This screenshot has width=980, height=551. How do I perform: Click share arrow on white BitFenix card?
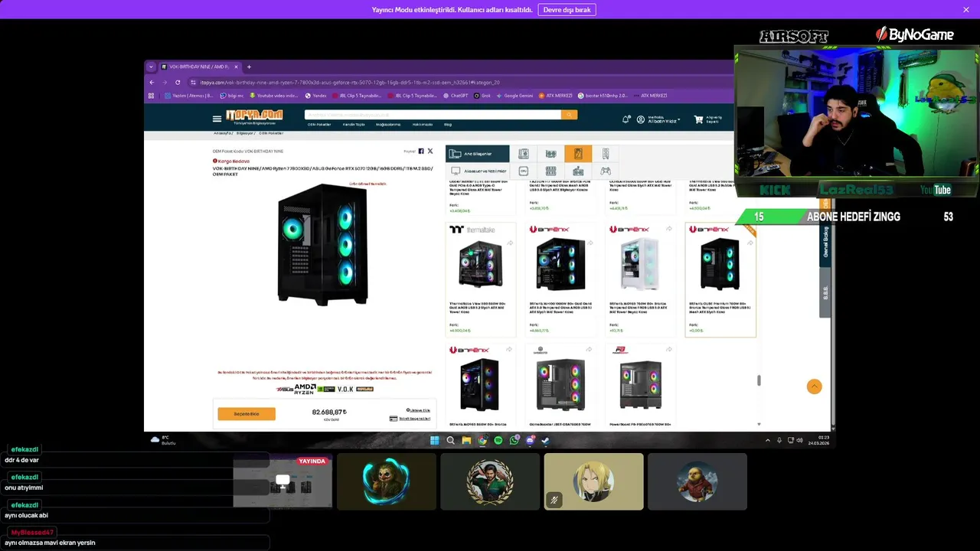[669, 229]
